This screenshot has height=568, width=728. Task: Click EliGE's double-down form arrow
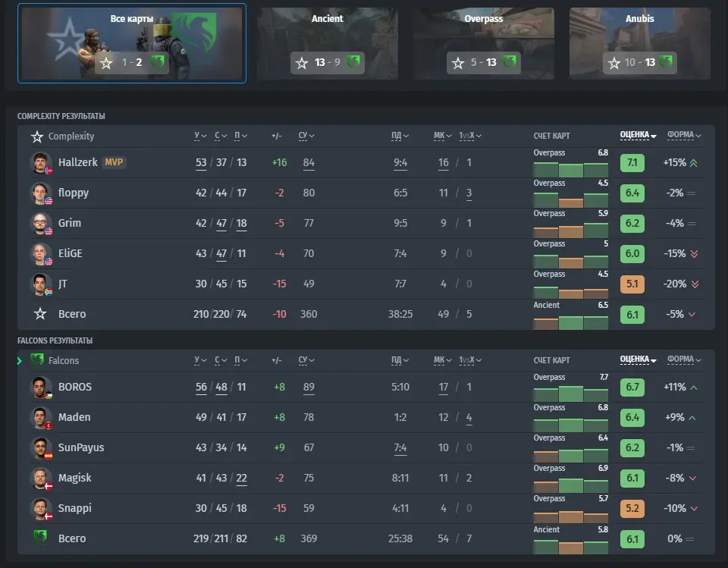pos(694,253)
